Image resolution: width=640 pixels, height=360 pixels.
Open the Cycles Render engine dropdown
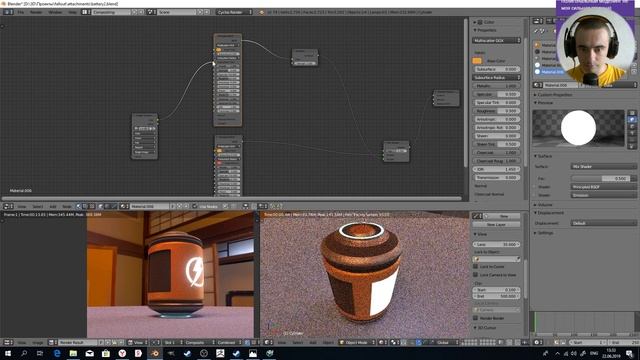point(234,12)
